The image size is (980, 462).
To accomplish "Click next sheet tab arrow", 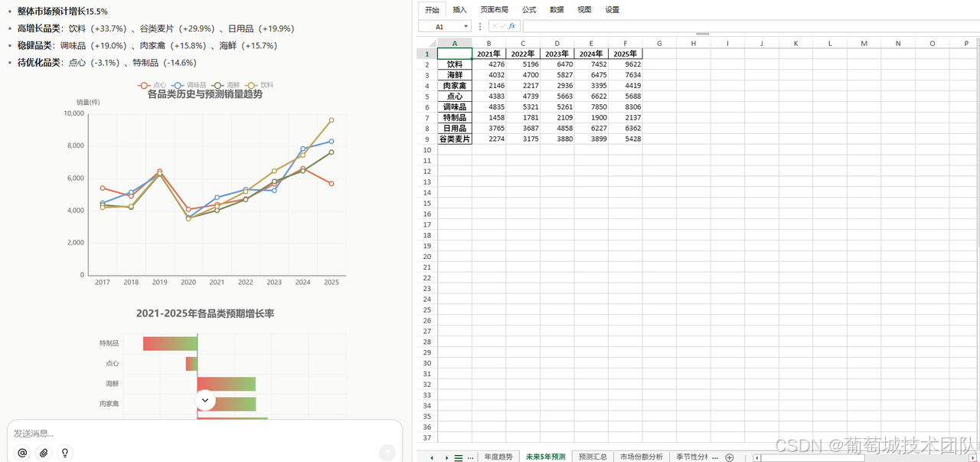I will pos(446,457).
